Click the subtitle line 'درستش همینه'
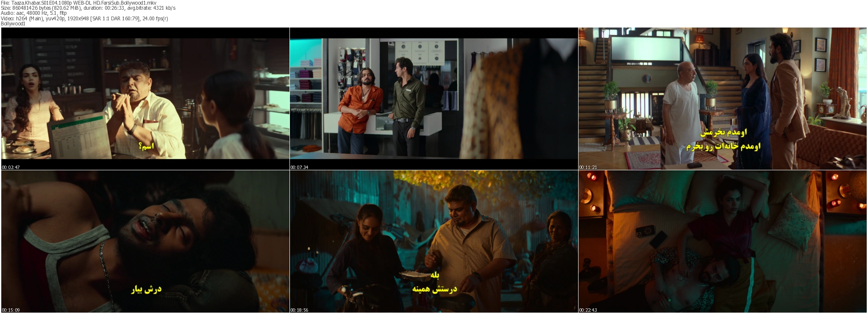 point(434,289)
